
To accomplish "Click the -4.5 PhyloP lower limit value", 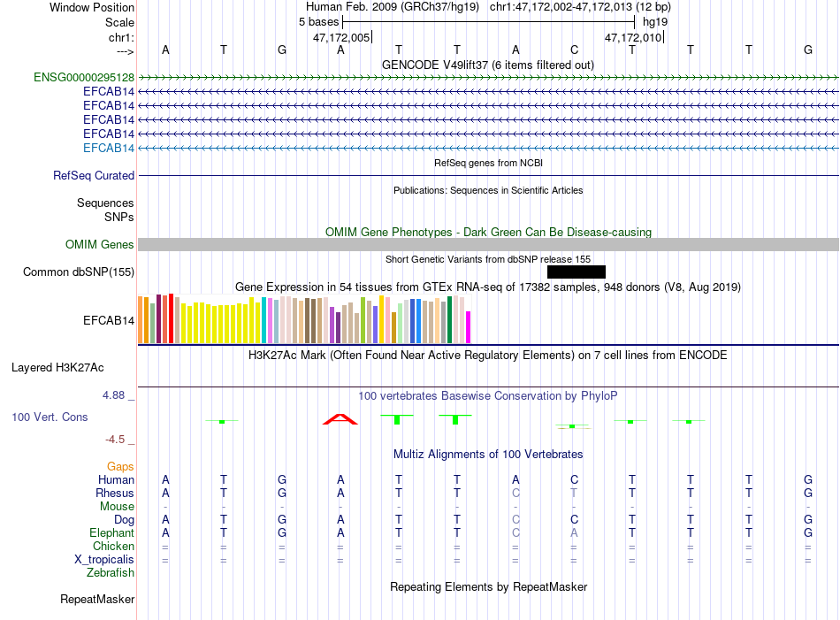I will (x=115, y=440).
